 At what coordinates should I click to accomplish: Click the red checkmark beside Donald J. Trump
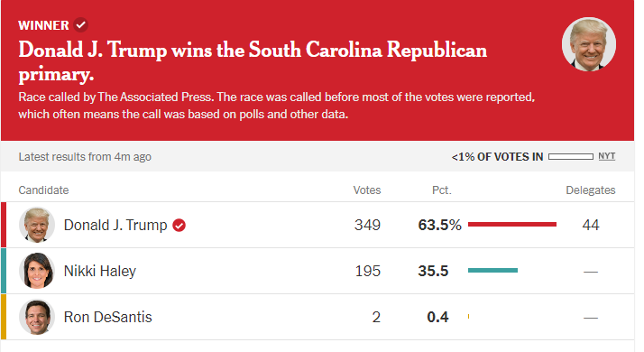tap(179, 226)
